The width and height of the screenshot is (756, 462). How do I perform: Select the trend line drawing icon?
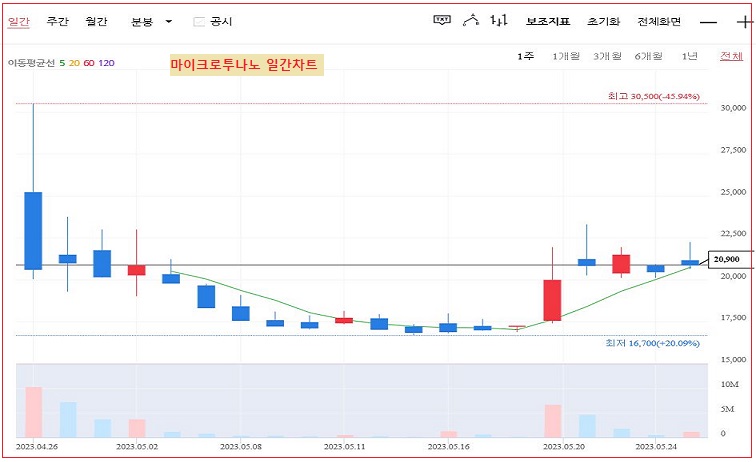(471, 20)
